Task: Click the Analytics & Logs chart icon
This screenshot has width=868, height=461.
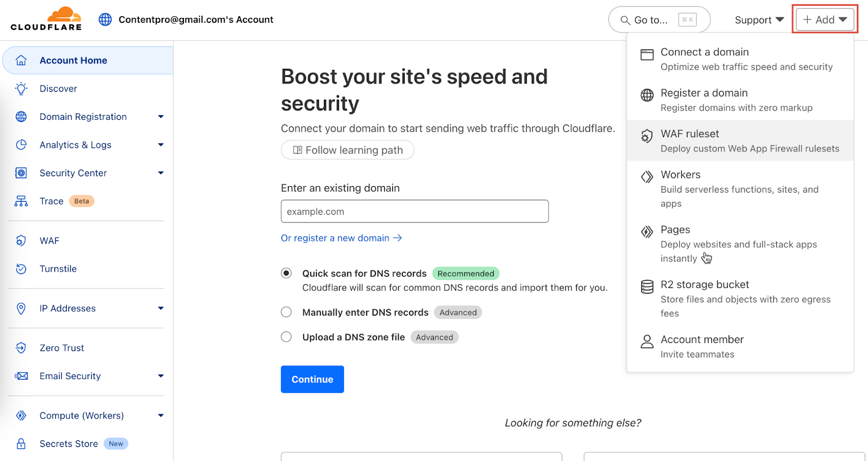Action: click(21, 145)
